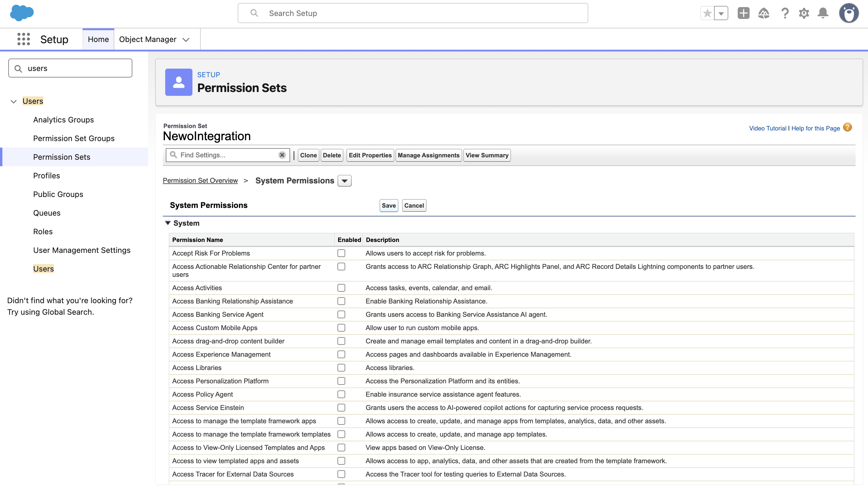
Task: Click Edit Properties button
Action: pyautogui.click(x=370, y=155)
